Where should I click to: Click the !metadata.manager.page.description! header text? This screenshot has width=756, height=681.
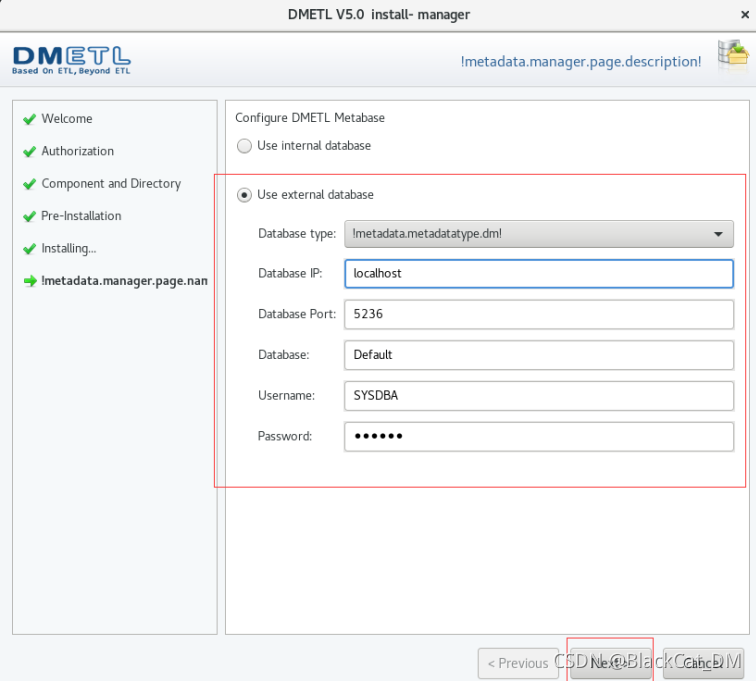coord(581,62)
